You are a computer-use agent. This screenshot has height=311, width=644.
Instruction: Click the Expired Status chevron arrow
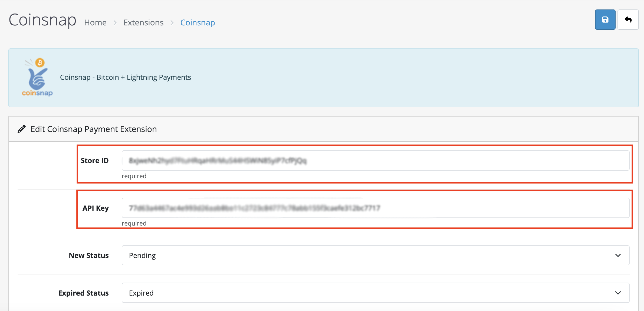pyautogui.click(x=618, y=293)
